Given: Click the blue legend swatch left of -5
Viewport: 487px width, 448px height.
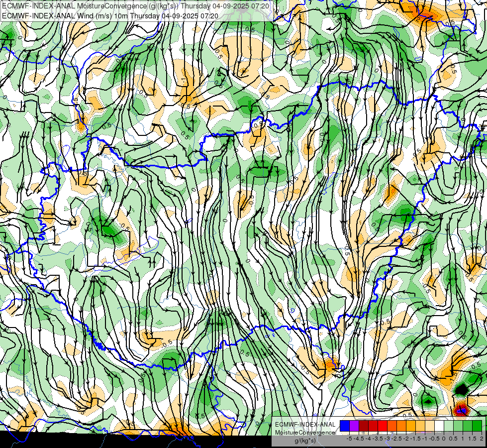Looking at the screenshot, I should tap(345, 426).
